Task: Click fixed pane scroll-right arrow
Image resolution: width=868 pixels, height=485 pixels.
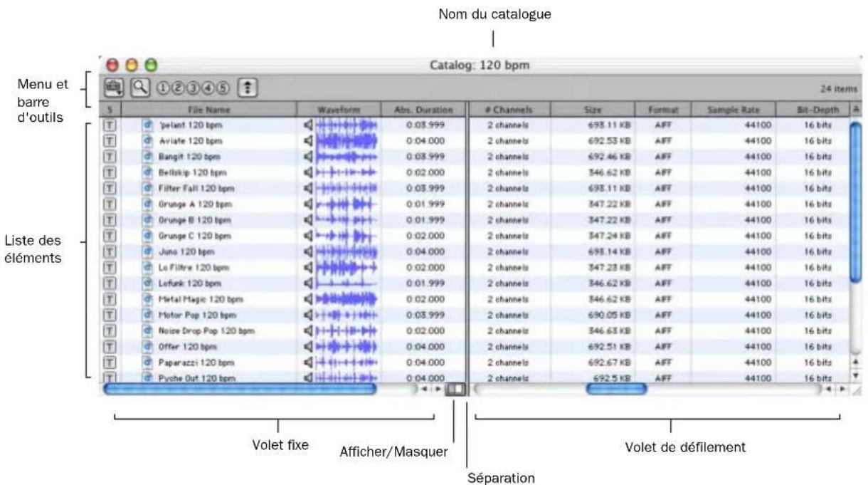Action: coord(438,390)
